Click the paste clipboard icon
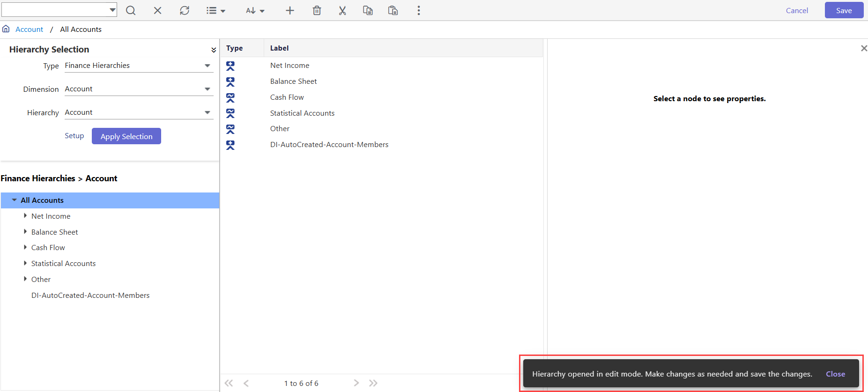 [393, 10]
